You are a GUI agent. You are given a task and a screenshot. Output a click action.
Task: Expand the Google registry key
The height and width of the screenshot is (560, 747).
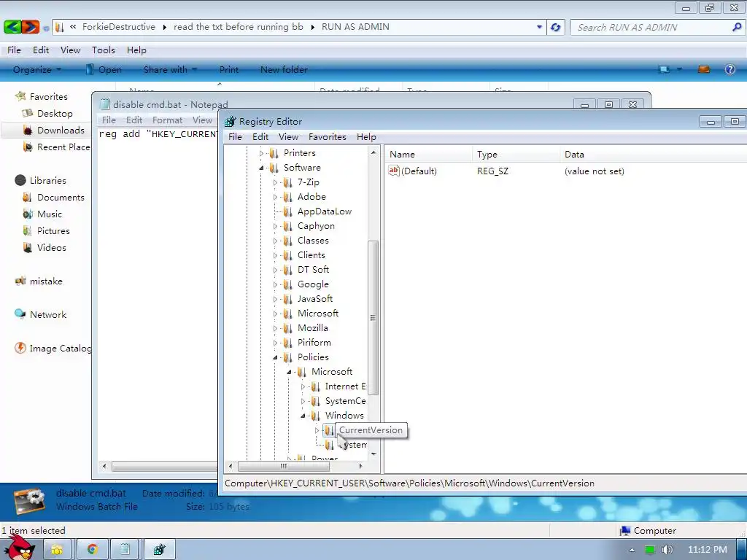[275, 285]
